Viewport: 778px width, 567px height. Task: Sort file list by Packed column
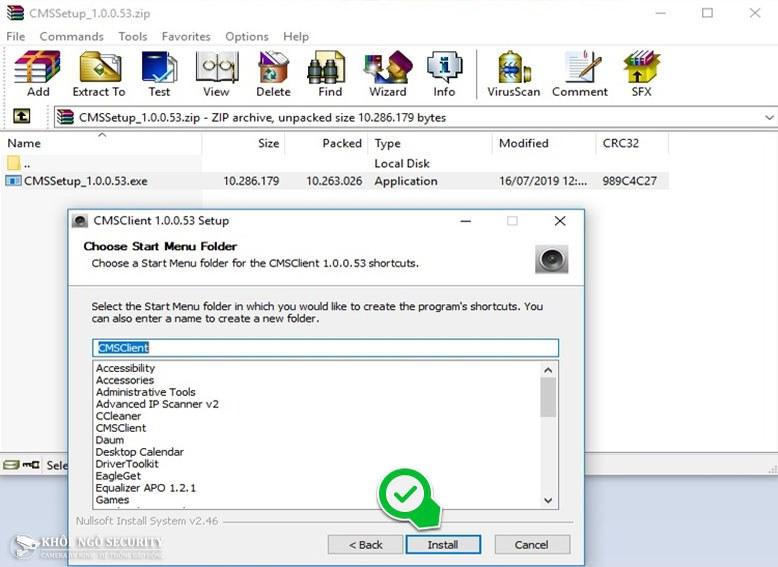pyautogui.click(x=326, y=143)
